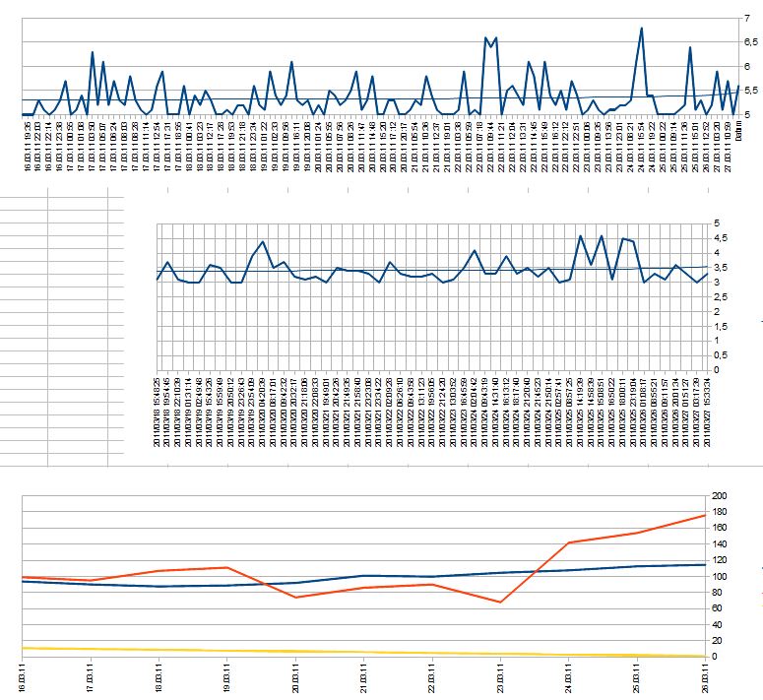Click the date-only axis label 24.03.11

coord(568,676)
